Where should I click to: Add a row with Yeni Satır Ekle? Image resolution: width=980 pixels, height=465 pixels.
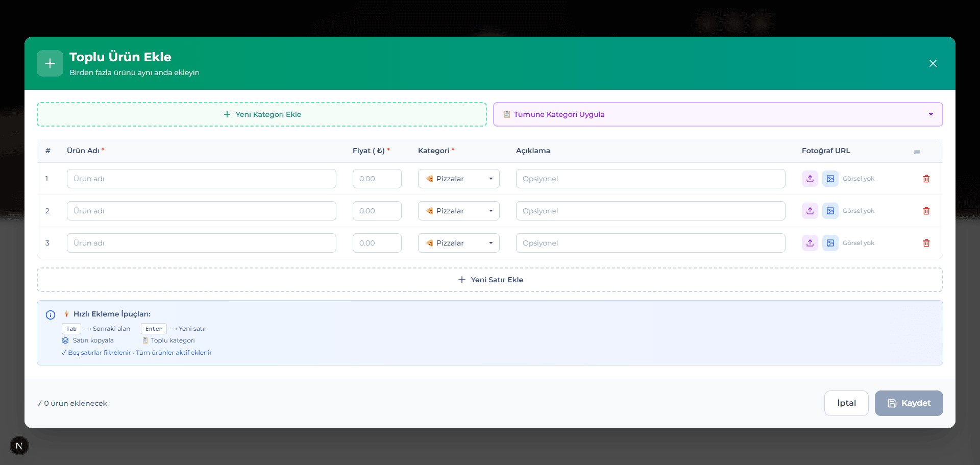click(x=490, y=280)
